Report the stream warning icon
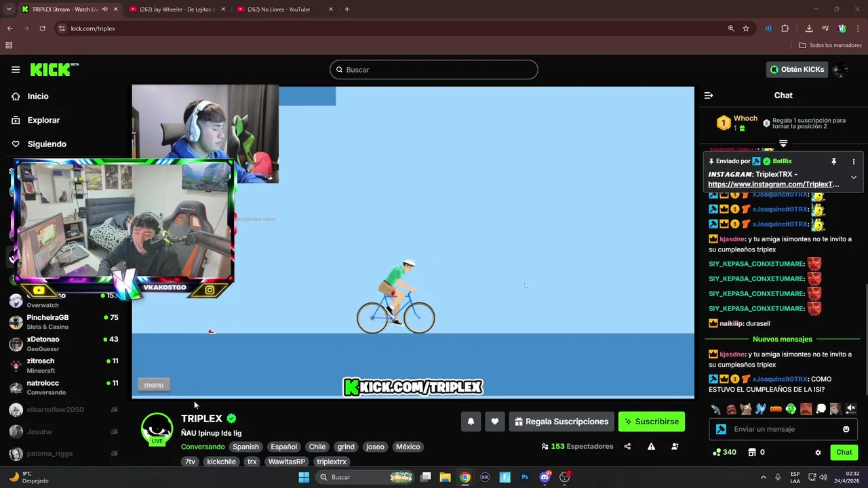868x488 pixels. [x=651, y=447]
